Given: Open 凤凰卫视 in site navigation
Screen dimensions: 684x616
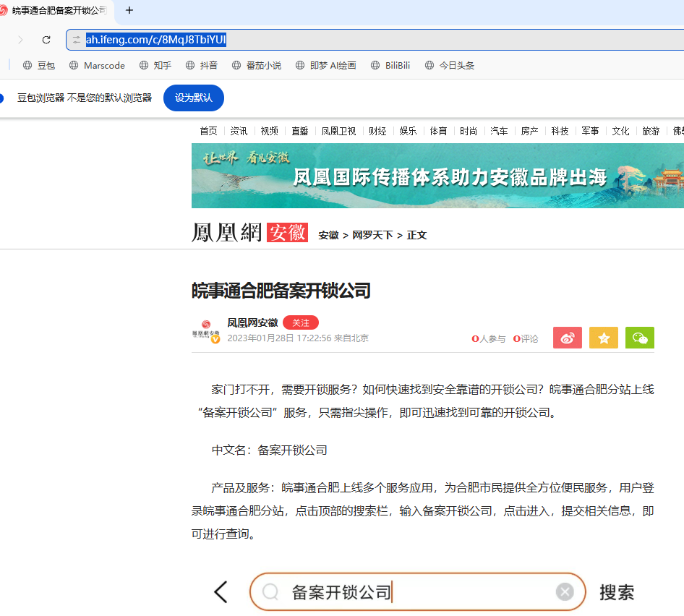Looking at the screenshot, I should tap(338, 131).
